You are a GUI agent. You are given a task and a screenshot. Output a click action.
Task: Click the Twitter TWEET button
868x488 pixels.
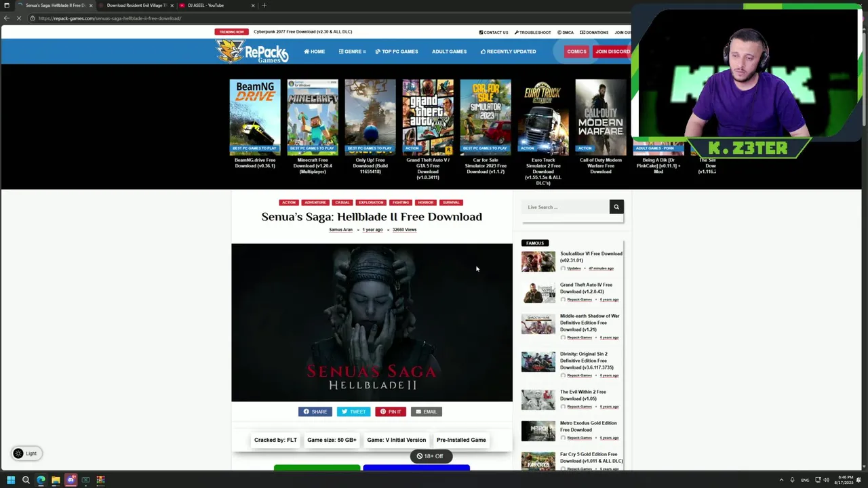(354, 411)
